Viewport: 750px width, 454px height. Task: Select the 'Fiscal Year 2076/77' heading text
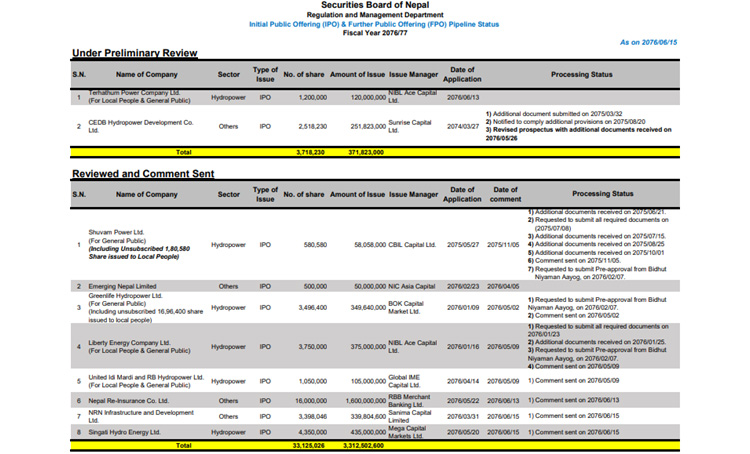[x=377, y=32]
